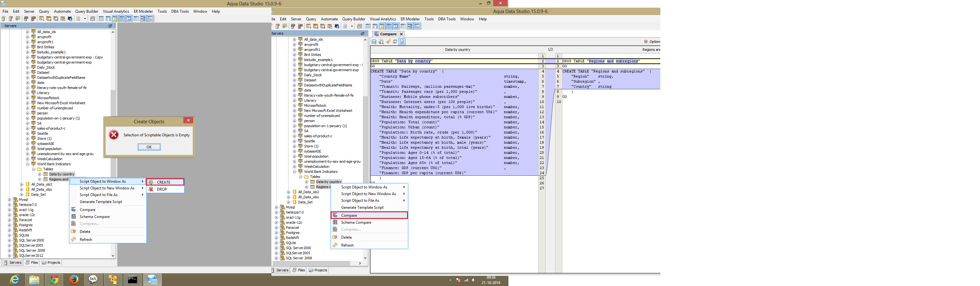980x286 pixels.
Task: Select SQL Server 2008 in the left tree
Action: coord(32,251)
